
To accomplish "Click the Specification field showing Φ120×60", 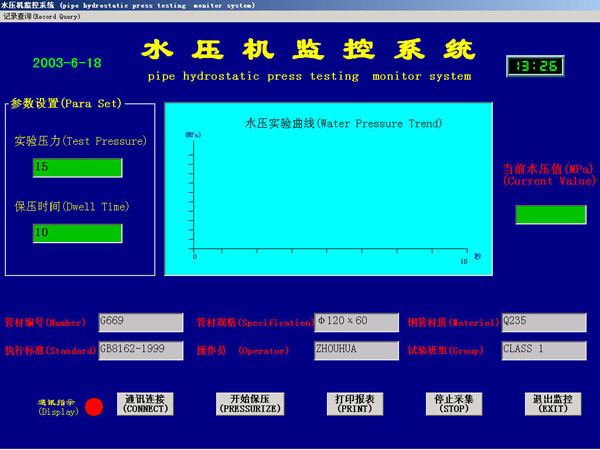I will coord(356,322).
